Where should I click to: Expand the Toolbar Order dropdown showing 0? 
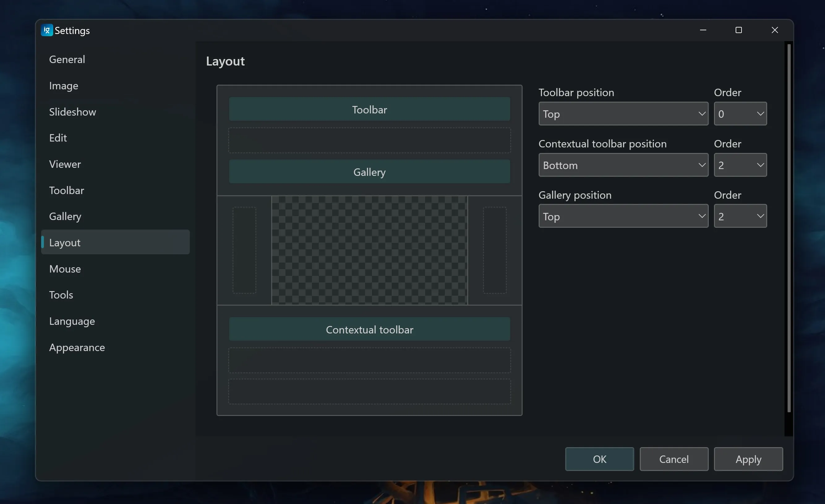740,114
